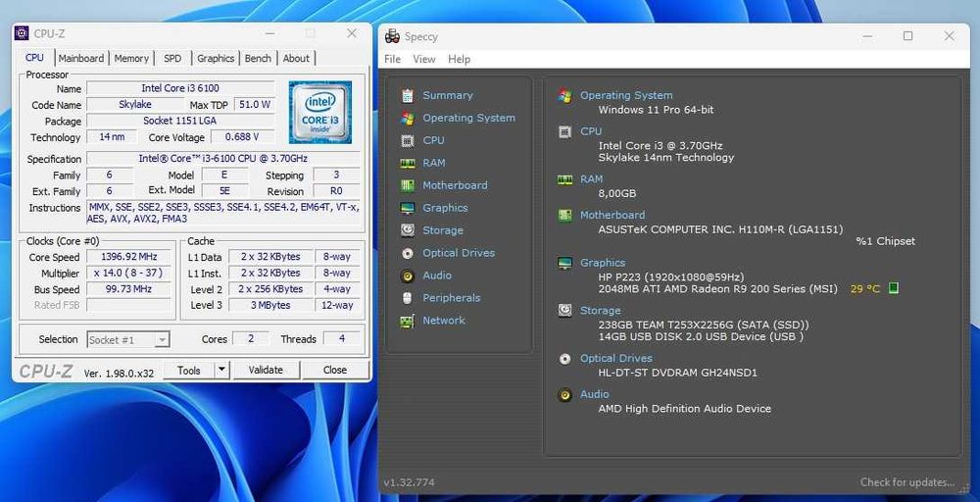Click the AMD High Definition Audio Device text
980x502 pixels.
point(684,409)
